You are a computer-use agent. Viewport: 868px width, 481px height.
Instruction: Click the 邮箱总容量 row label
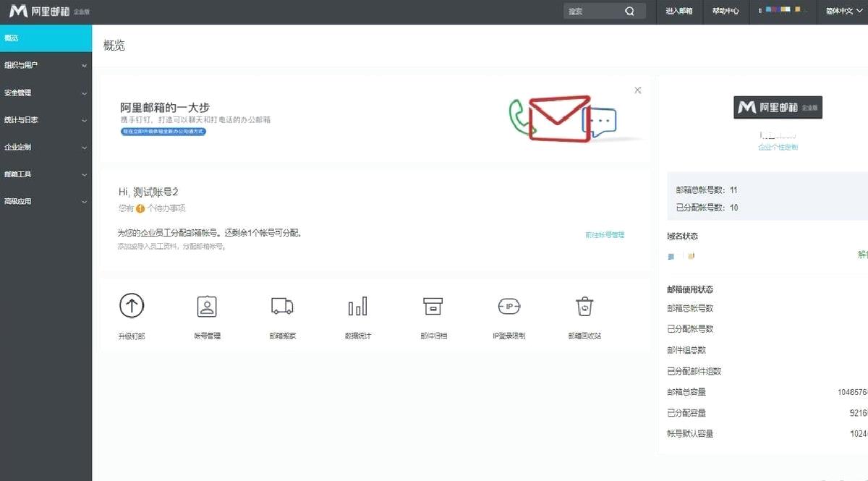click(x=686, y=392)
